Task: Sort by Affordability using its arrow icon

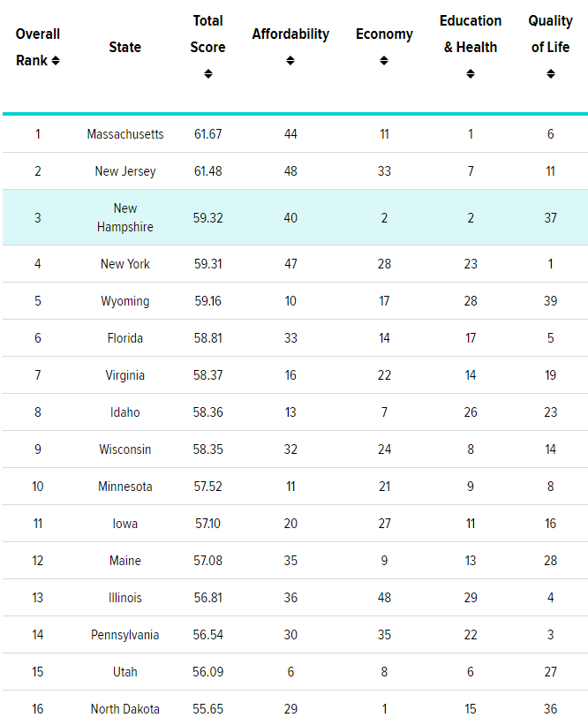Action: pyautogui.click(x=290, y=61)
